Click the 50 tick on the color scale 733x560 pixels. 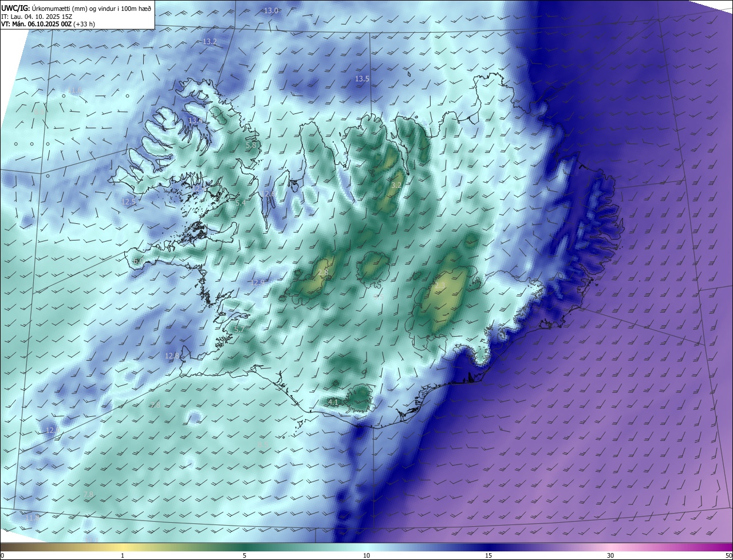728,555
